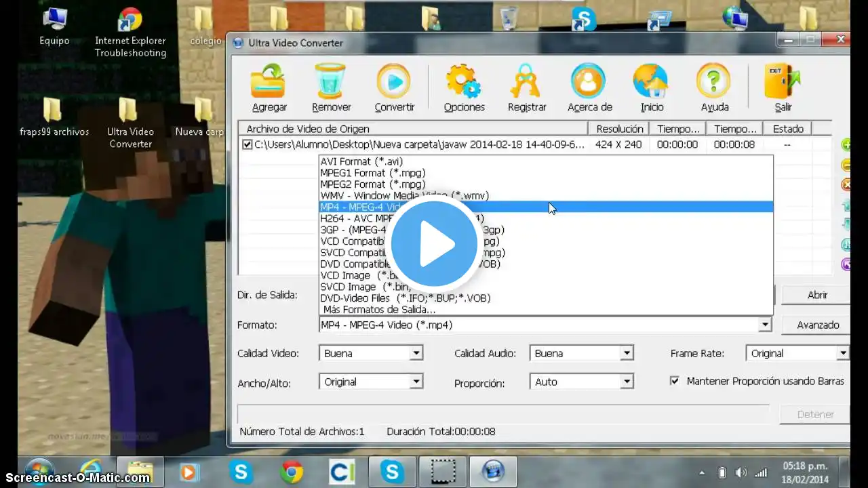Open Ayuda question mark icon
This screenshot has height=488, width=868.
point(714,81)
